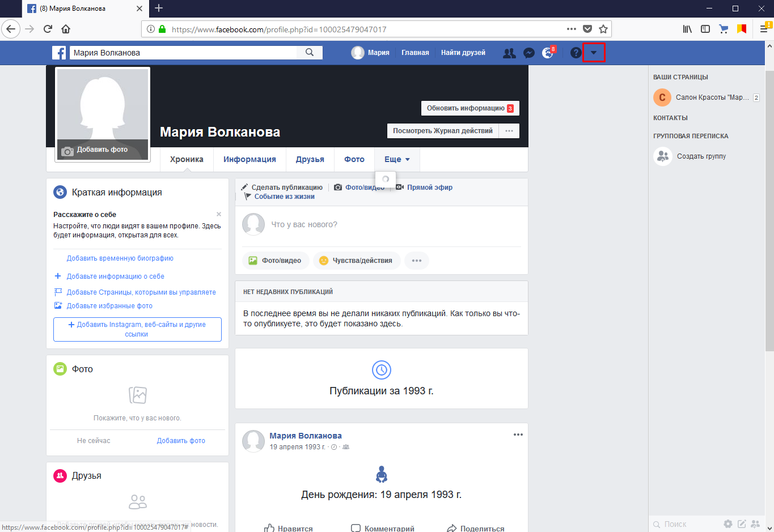Open chat settings gear icon

[x=728, y=524]
